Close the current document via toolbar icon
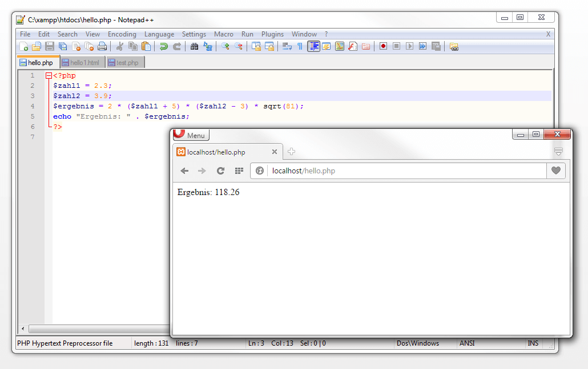Viewport: 588px width, 369px height. coord(76,46)
